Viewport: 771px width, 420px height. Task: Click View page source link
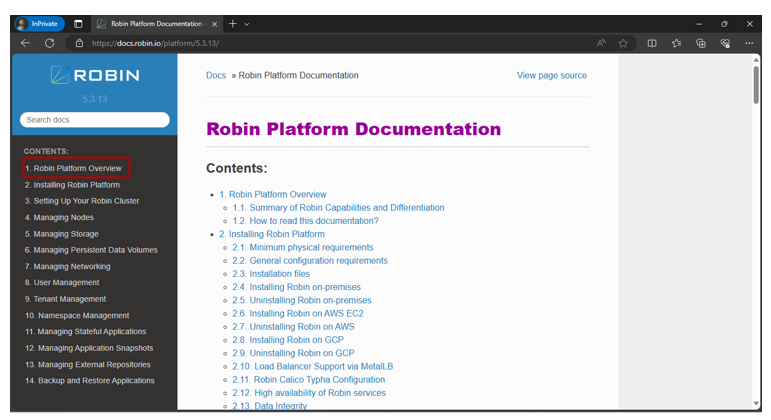(x=552, y=75)
